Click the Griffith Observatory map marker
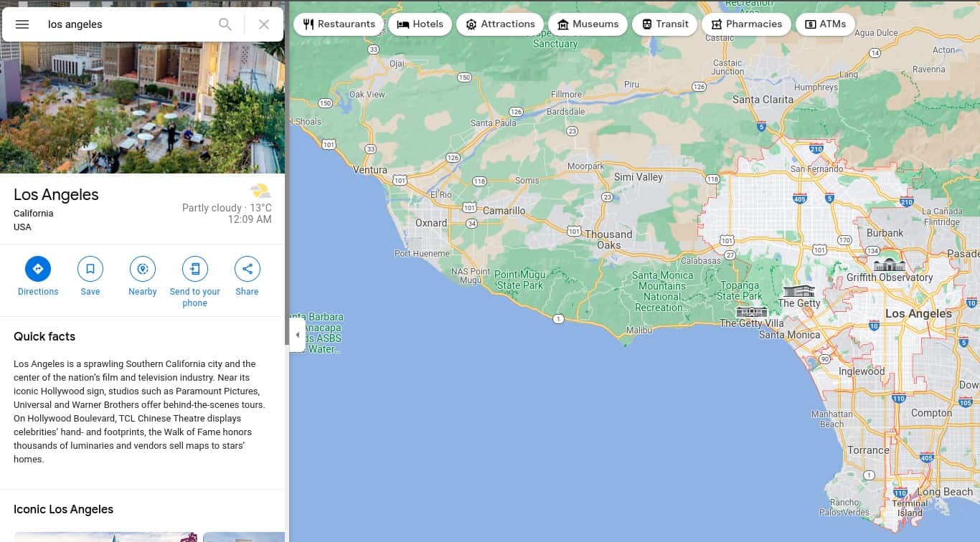Viewport: 980px width, 542px height. point(890,265)
